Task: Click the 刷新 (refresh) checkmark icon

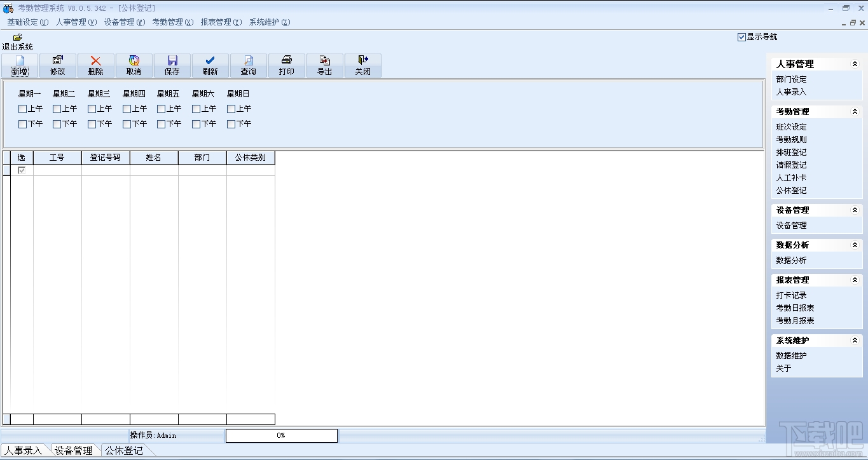Action: (x=210, y=60)
